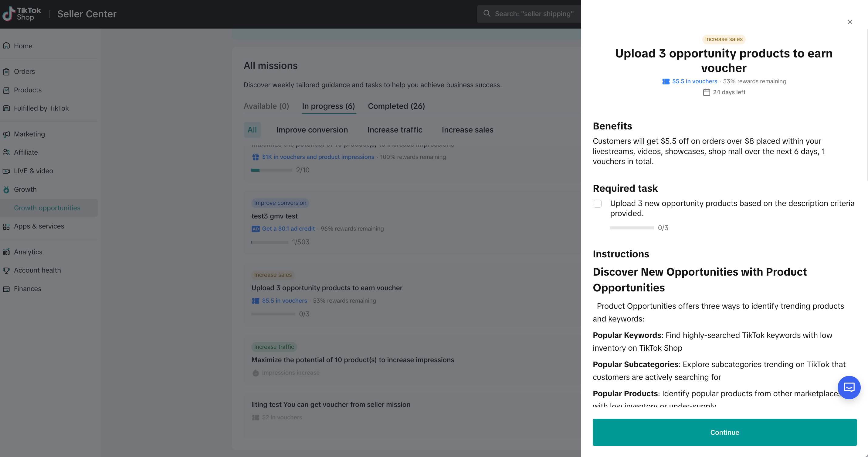Close the mission details panel

click(849, 22)
